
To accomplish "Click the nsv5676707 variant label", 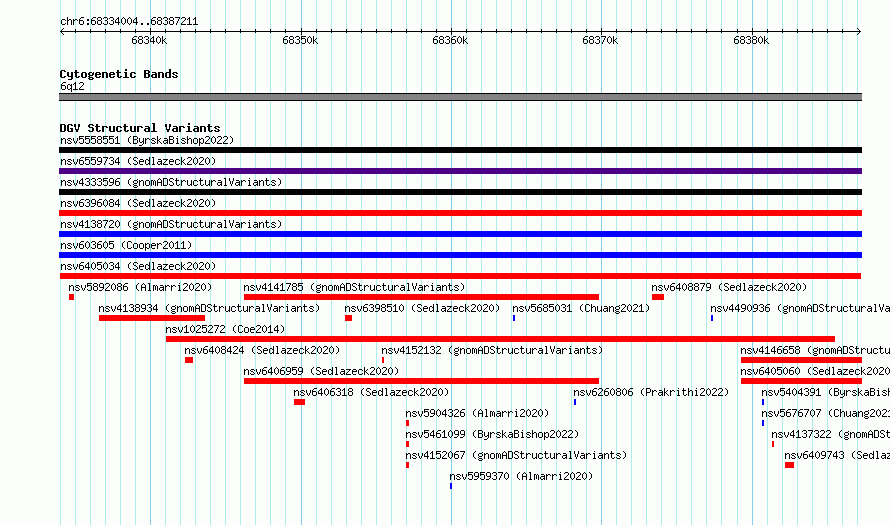I will 825,413.
